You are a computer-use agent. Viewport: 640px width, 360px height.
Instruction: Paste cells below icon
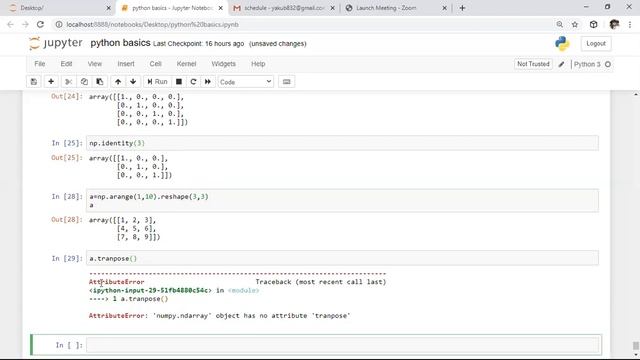100,82
